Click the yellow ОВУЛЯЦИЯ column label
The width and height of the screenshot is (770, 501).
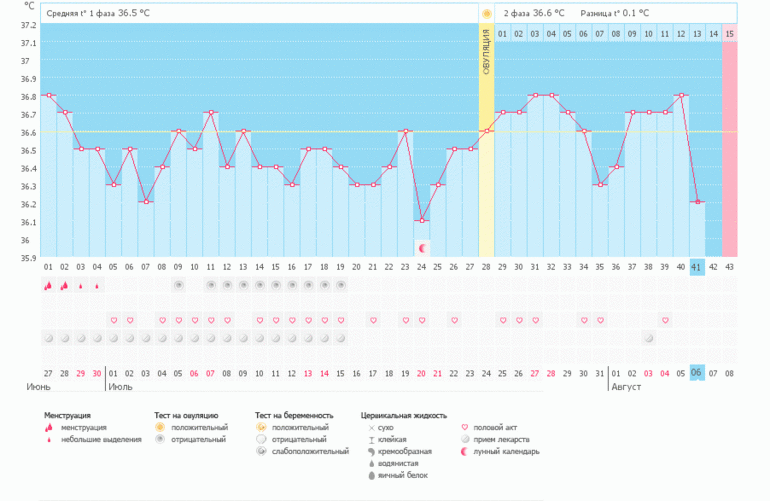click(x=486, y=52)
